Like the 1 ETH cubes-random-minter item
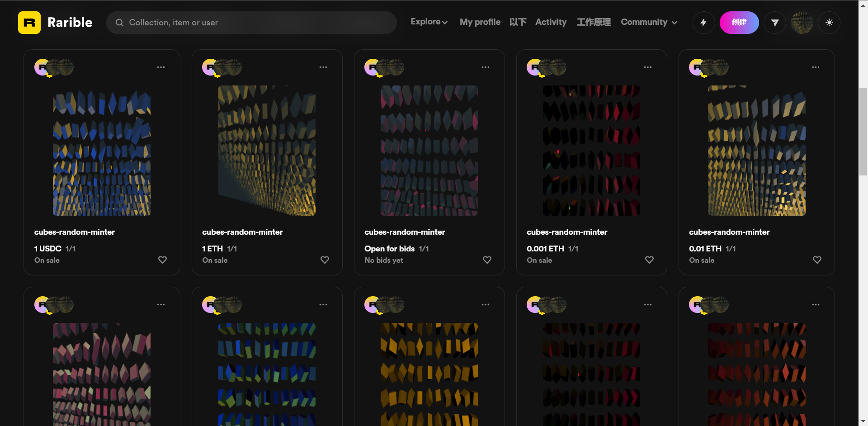The height and width of the screenshot is (426, 868). coord(325,260)
